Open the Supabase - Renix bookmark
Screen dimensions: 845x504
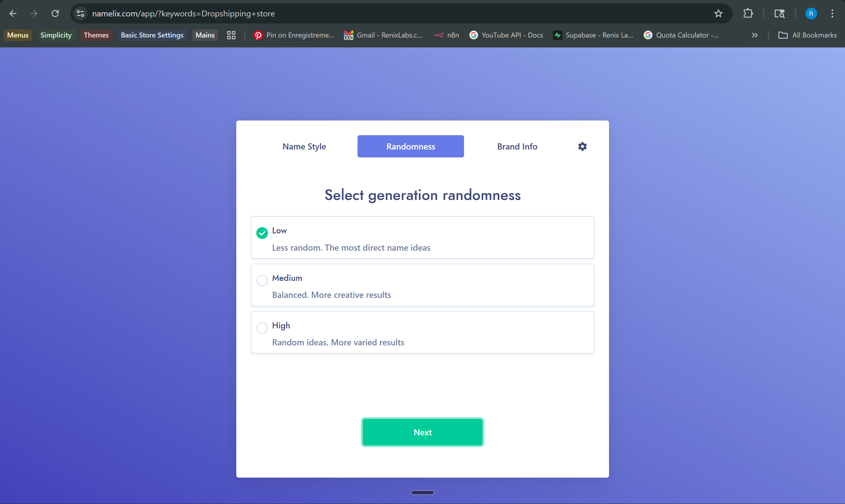pyautogui.click(x=593, y=35)
